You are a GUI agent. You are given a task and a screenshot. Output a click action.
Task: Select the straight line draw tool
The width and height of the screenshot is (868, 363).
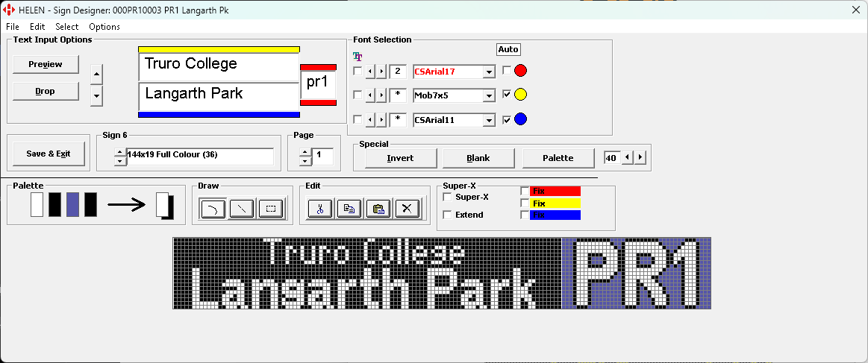tap(242, 209)
